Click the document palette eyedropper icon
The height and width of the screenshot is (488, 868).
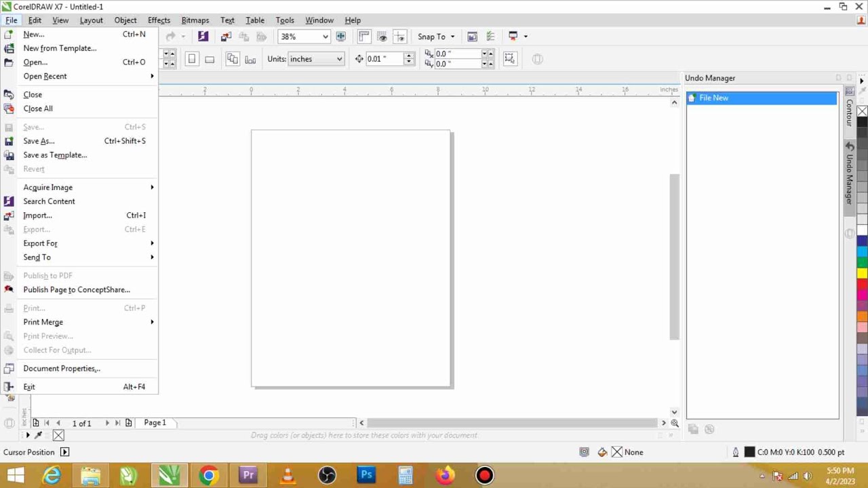coord(39,435)
